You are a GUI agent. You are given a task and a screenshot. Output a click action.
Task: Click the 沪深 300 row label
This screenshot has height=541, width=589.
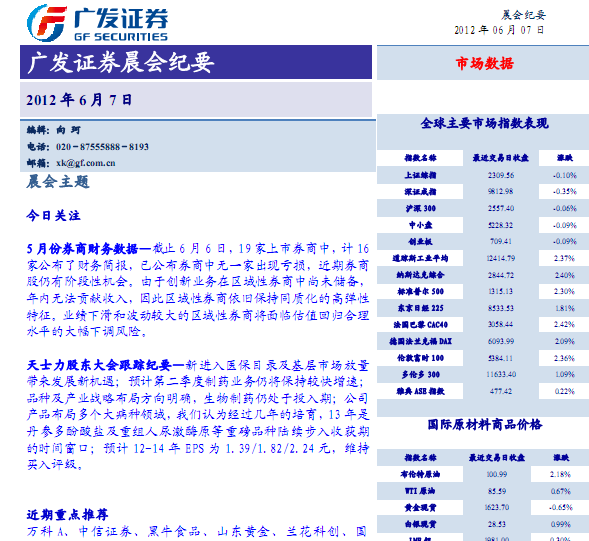[x=420, y=209]
